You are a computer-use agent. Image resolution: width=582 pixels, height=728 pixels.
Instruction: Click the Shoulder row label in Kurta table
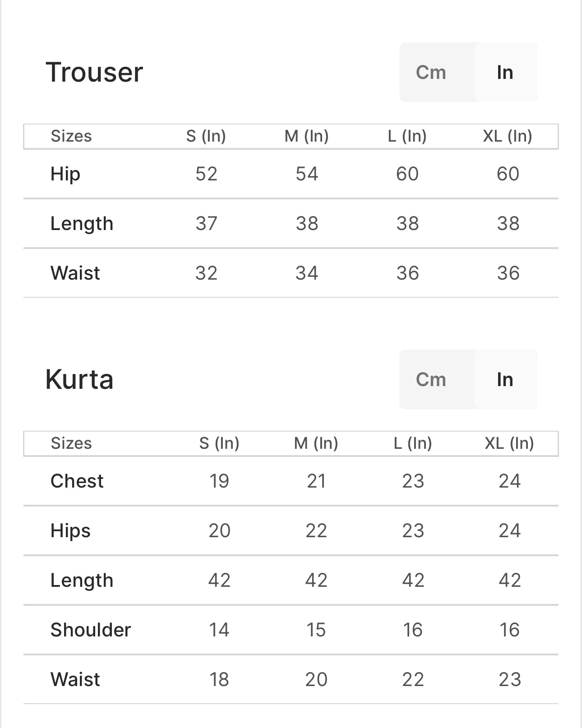coord(91,630)
